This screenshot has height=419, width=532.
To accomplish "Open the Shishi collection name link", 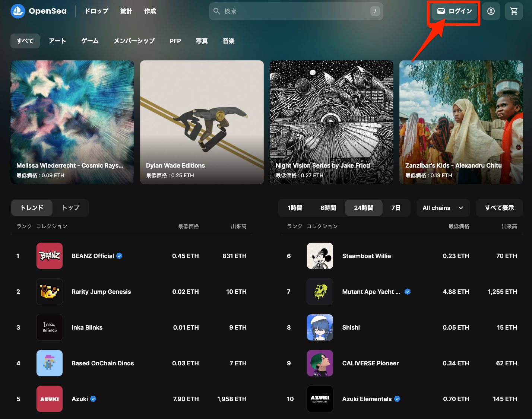I will tap(351, 327).
